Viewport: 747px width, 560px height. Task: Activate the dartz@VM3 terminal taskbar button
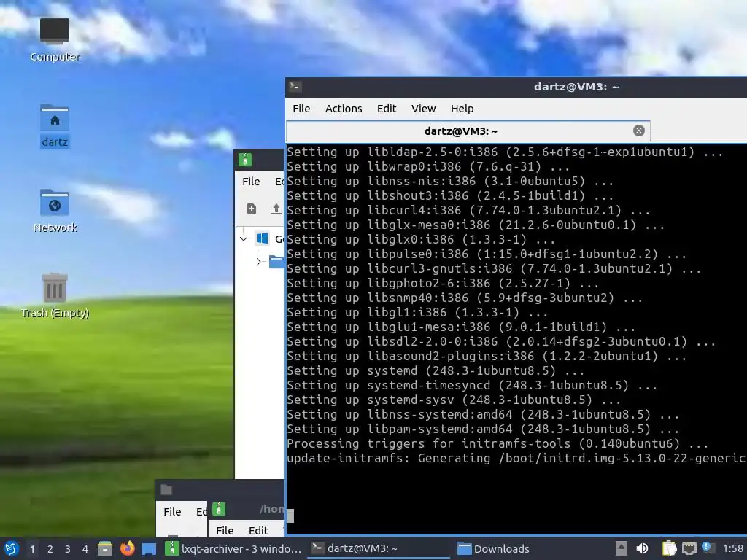[x=379, y=548]
